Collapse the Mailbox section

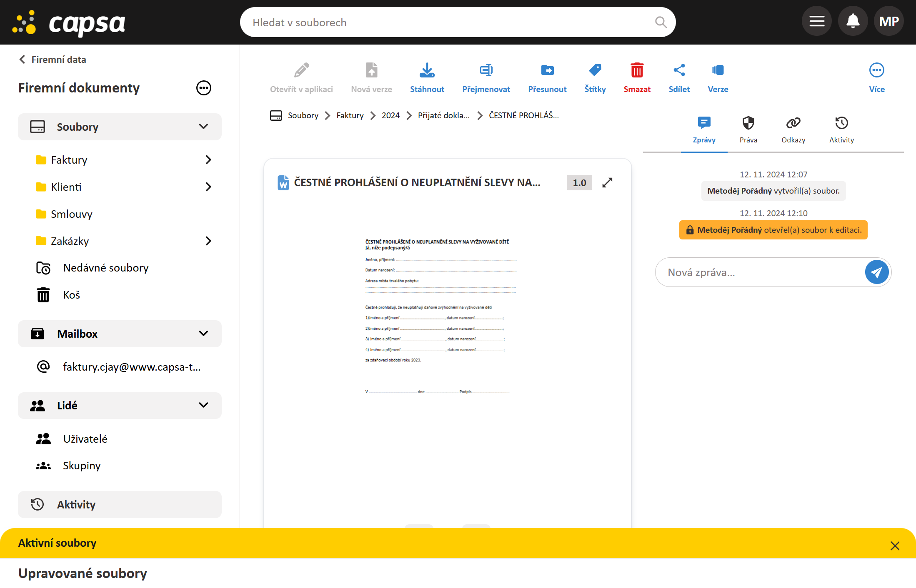click(x=203, y=334)
